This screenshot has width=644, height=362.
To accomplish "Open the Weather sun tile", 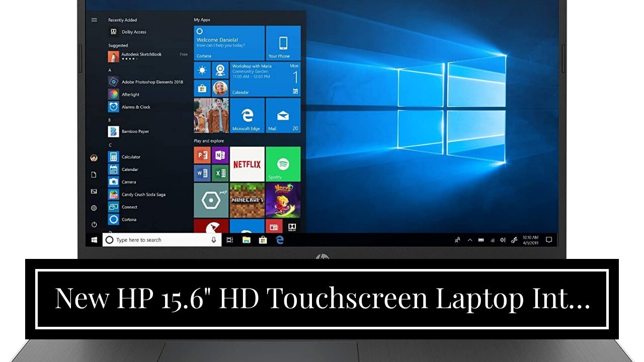I will pos(202,70).
